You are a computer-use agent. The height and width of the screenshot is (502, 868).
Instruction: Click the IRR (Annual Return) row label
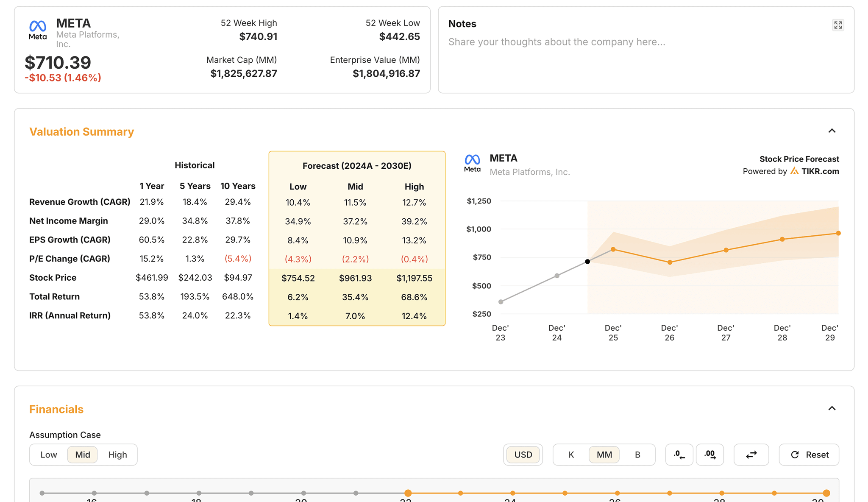pyautogui.click(x=70, y=315)
